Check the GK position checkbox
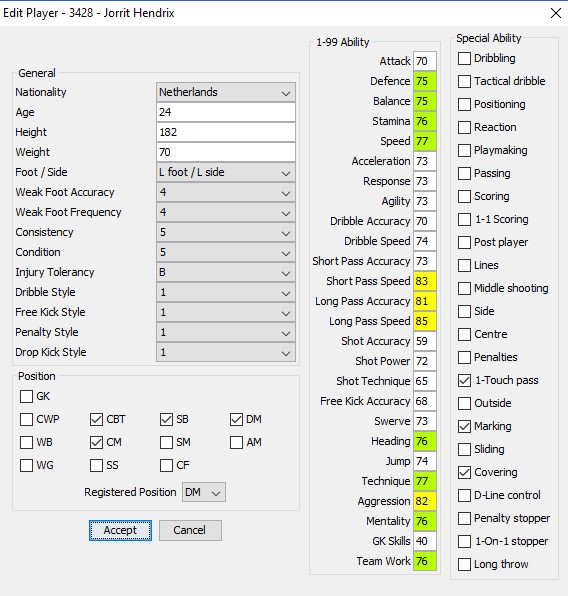The height and width of the screenshot is (596, 568). pyautogui.click(x=26, y=396)
